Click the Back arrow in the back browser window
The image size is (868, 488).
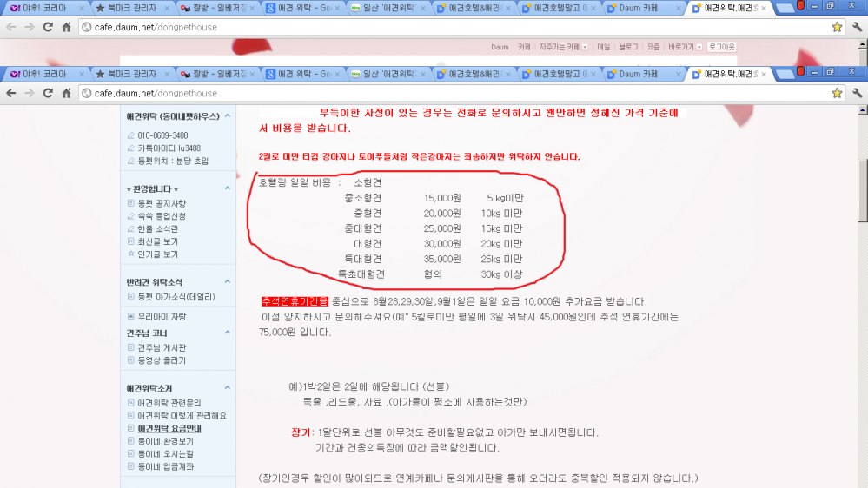(x=11, y=27)
